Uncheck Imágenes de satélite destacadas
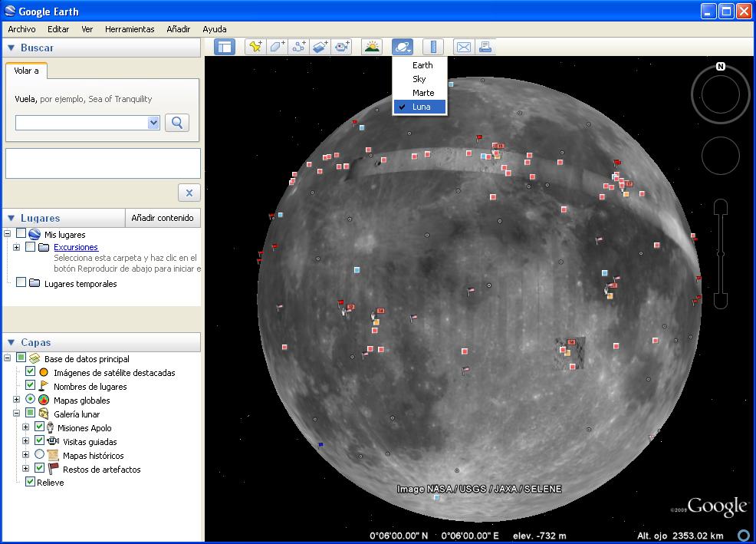The image size is (756, 544). 30,371
